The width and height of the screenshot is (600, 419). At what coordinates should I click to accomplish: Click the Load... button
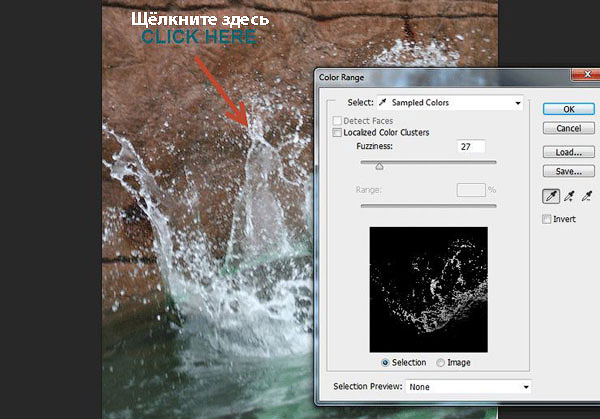569,152
